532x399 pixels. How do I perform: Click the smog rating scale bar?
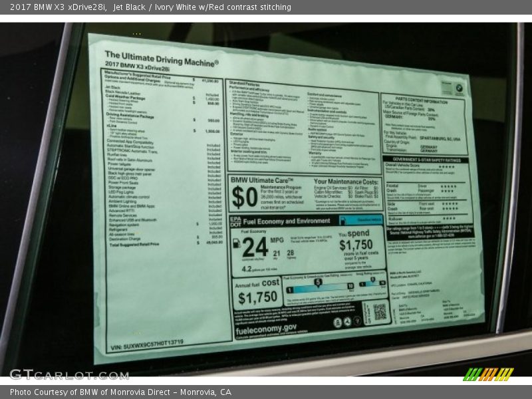(372, 283)
